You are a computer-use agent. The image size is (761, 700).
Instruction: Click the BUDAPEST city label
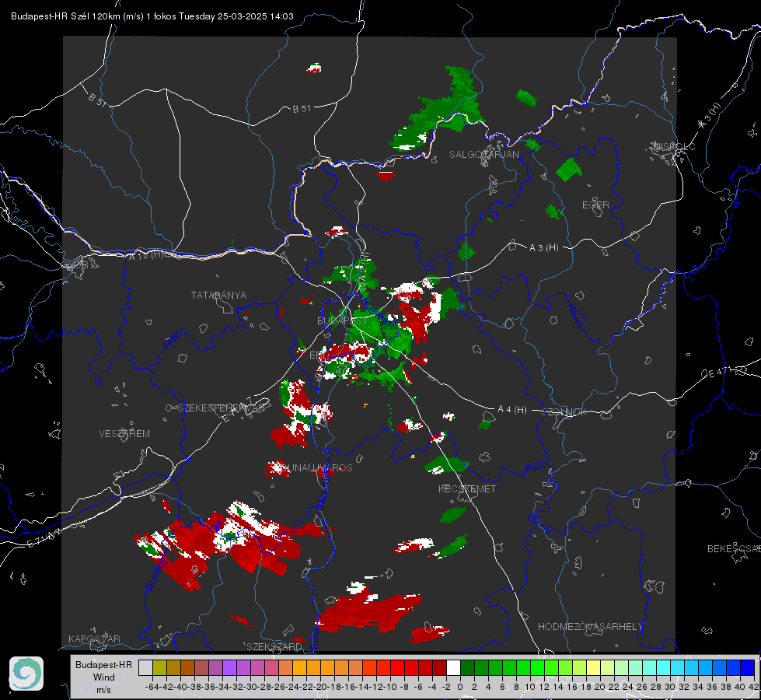click(x=342, y=321)
